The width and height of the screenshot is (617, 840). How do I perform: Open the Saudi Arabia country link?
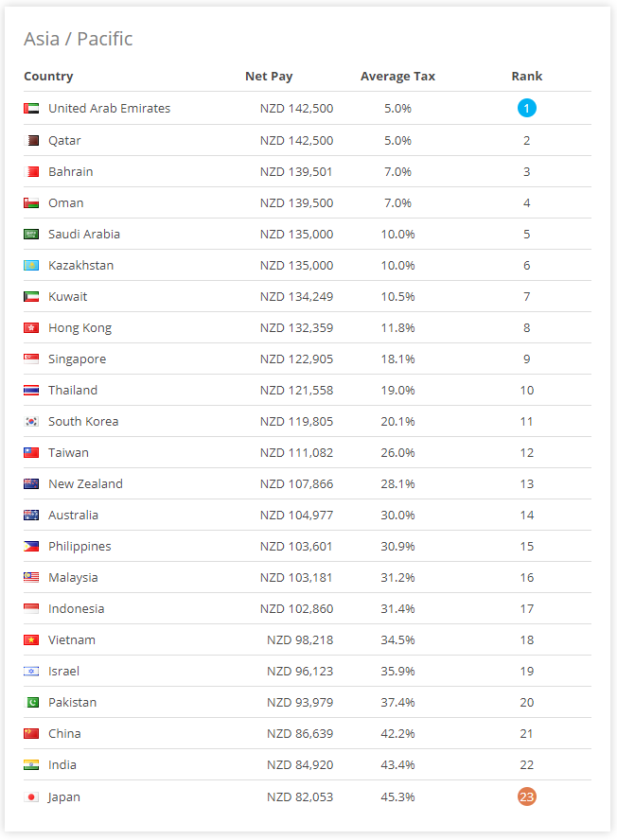(x=84, y=234)
